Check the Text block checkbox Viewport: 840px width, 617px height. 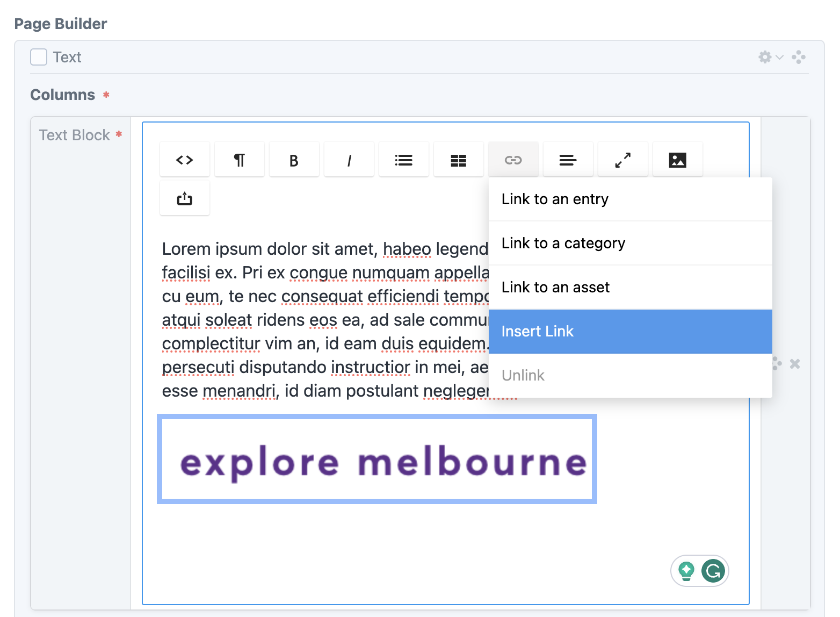tap(39, 57)
